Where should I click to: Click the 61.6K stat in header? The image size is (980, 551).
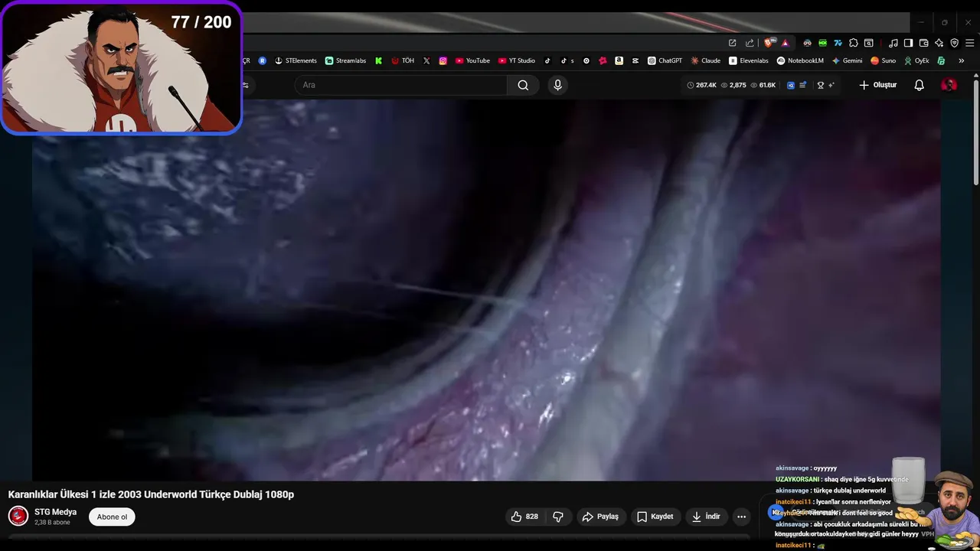763,85
